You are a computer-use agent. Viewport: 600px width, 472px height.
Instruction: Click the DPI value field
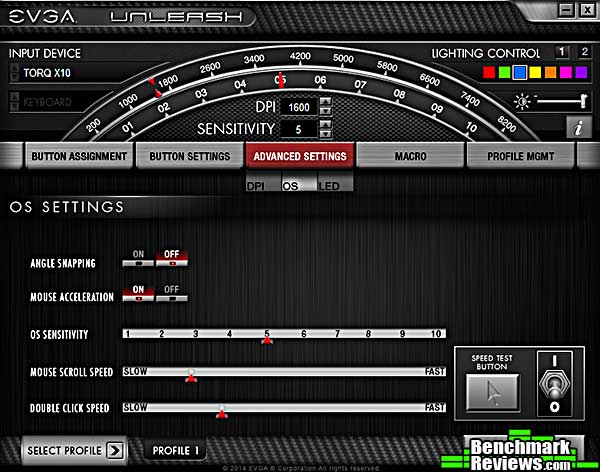coord(298,107)
